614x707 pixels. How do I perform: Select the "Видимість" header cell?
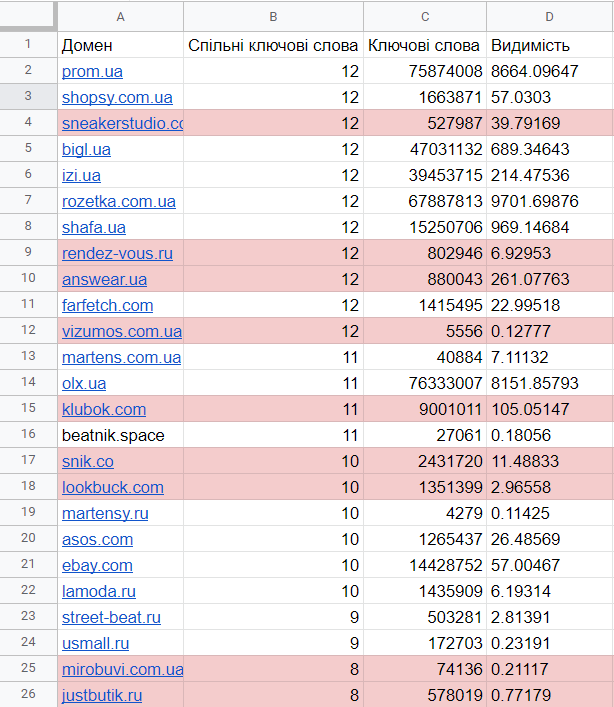pyautogui.click(x=549, y=45)
